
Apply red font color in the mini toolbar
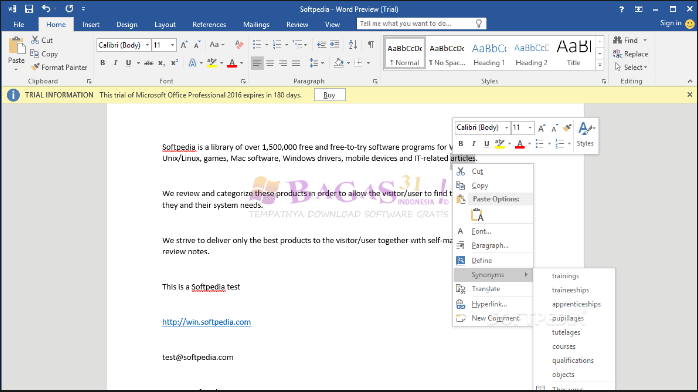[519, 144]
